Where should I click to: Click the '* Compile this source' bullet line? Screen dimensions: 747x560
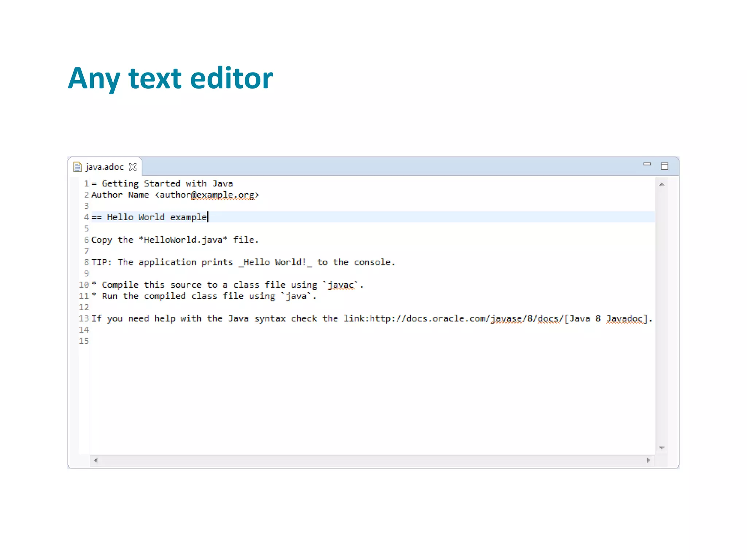pyautogui.click(x=228, y=285)
